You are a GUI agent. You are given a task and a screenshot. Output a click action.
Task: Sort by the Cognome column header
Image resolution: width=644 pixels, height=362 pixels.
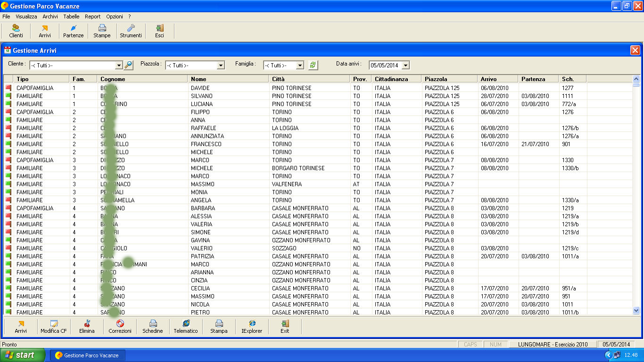tap(142, 79)
